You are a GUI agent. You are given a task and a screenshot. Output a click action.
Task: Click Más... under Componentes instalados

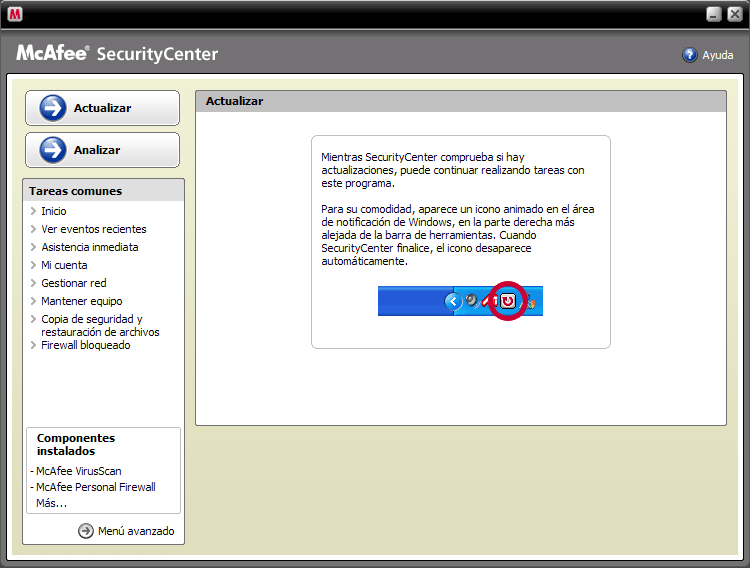pos(51,503)
